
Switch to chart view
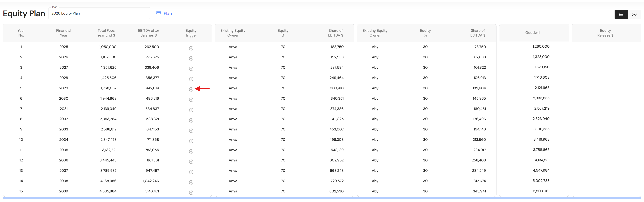634,15
